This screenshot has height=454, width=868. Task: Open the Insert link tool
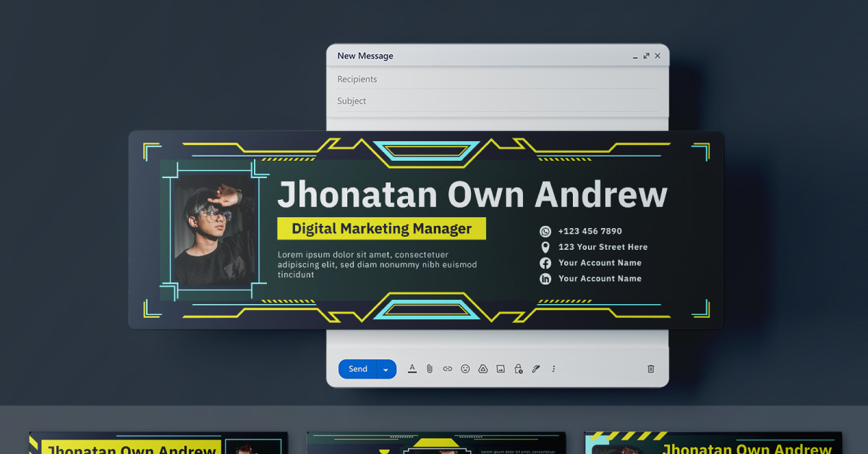point(447,369)
